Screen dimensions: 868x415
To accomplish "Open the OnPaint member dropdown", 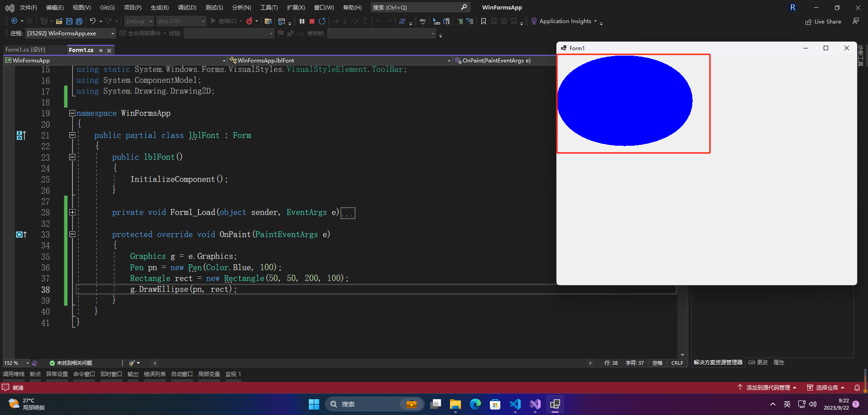I will tap(505, 60).
